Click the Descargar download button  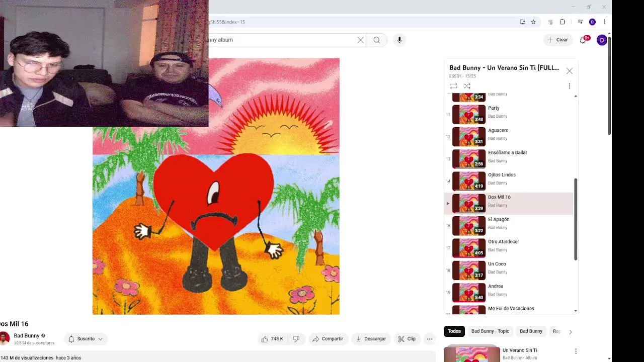pos(370,339)
